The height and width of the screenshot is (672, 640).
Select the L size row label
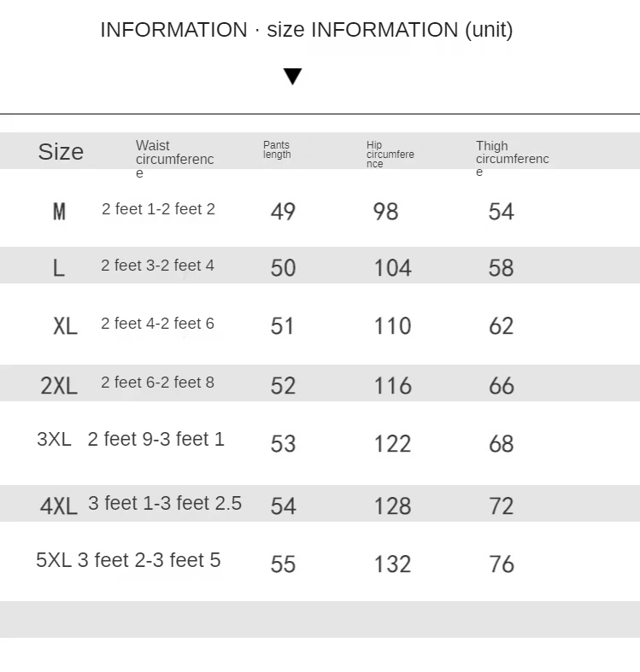coord(58,268)
